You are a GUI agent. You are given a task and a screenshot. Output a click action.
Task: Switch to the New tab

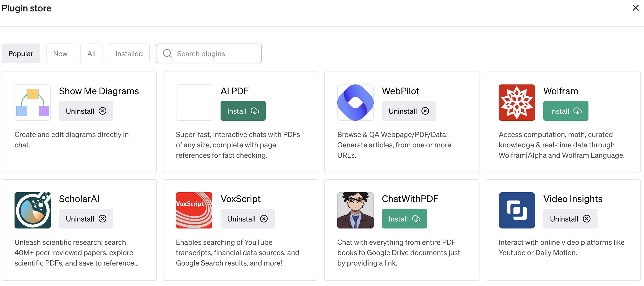60,53
